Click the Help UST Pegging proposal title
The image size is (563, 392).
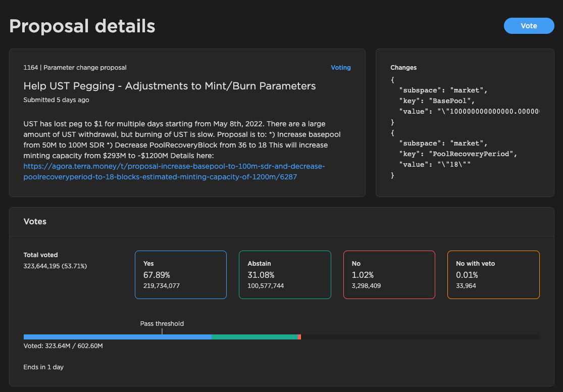tap(170, 86)
